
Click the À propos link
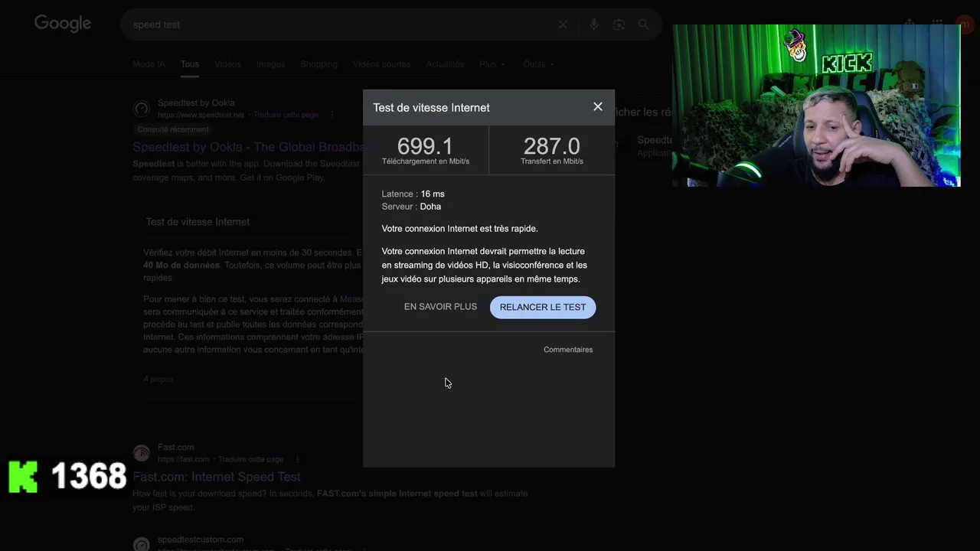point(158,379)
